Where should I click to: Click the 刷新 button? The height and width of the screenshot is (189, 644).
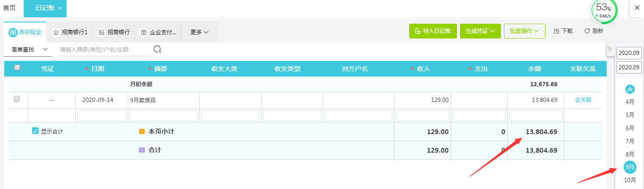point(594,31)
